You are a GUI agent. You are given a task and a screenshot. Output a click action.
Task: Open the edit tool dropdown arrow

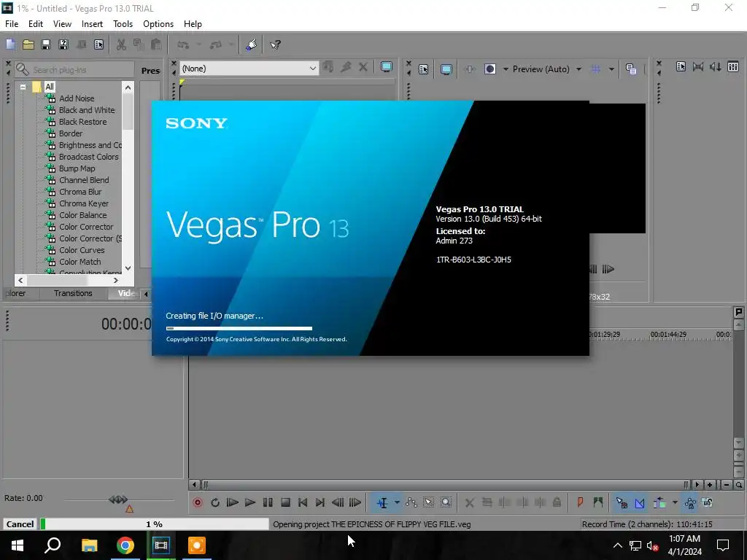397,502
